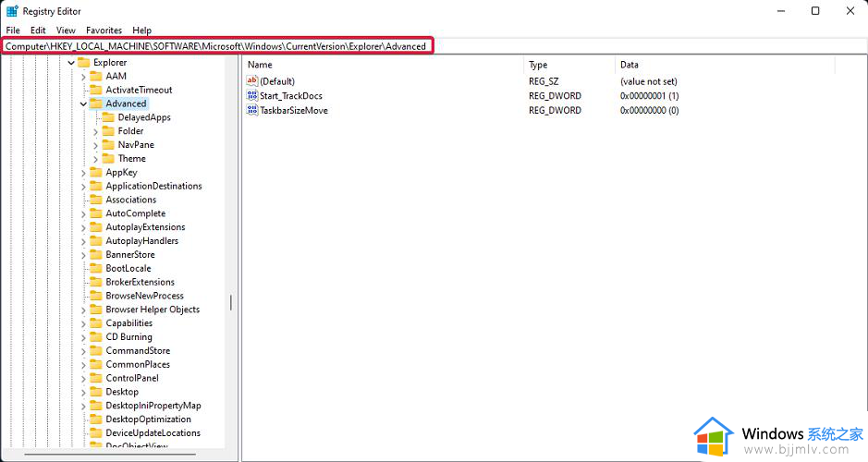Screen dimensions: 868x462
Task: Select the DeviceUpdateLocations key
Action: click(153, 433)
